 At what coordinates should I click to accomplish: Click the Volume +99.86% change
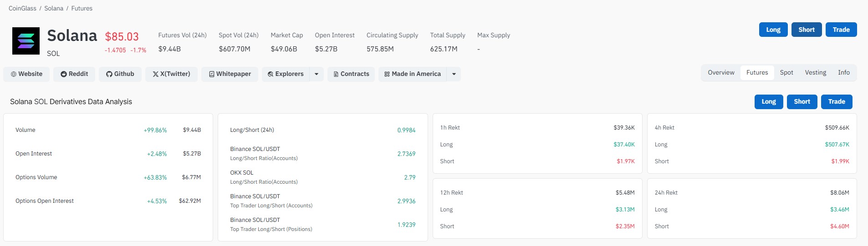[155, 130]
